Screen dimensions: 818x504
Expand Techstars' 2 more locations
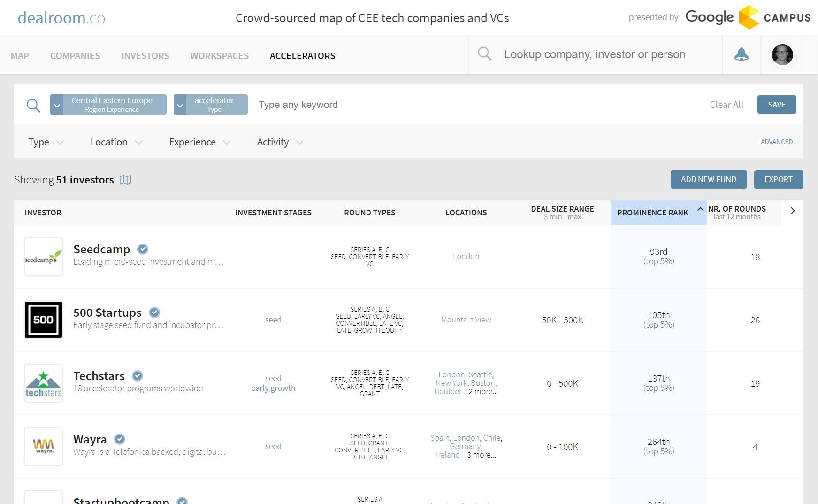(x=483, y=391)
